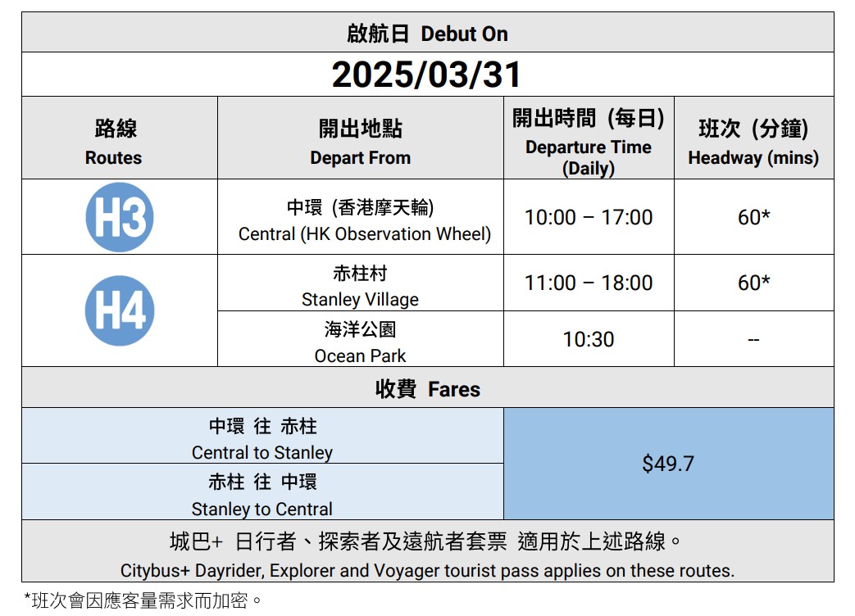The height and width of the screenshot is (616, 855).
Task: Select the Stanley to Central fare row
Action: tap(262, 494)
